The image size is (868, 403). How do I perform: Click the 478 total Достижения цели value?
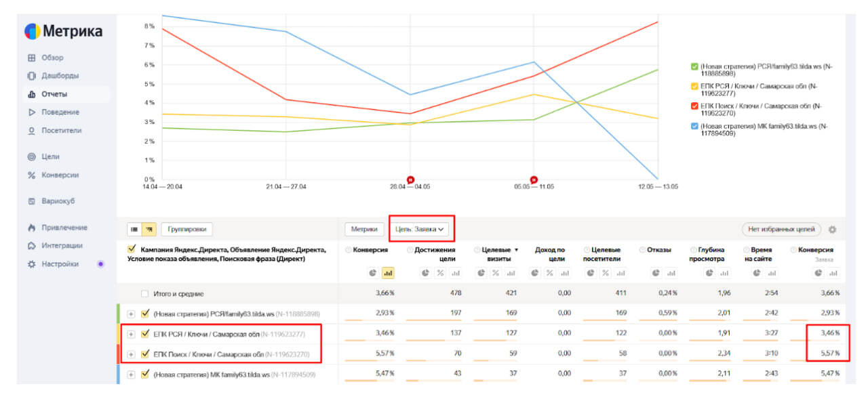(455, 294)
